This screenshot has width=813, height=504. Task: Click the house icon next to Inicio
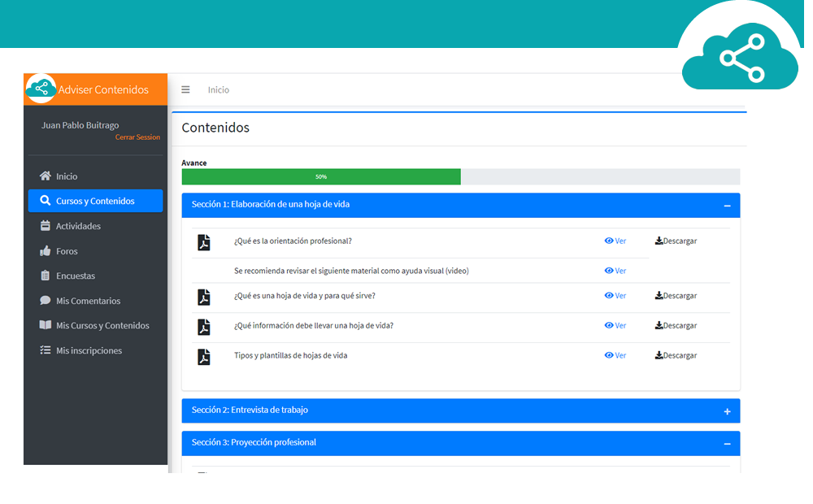46,176
